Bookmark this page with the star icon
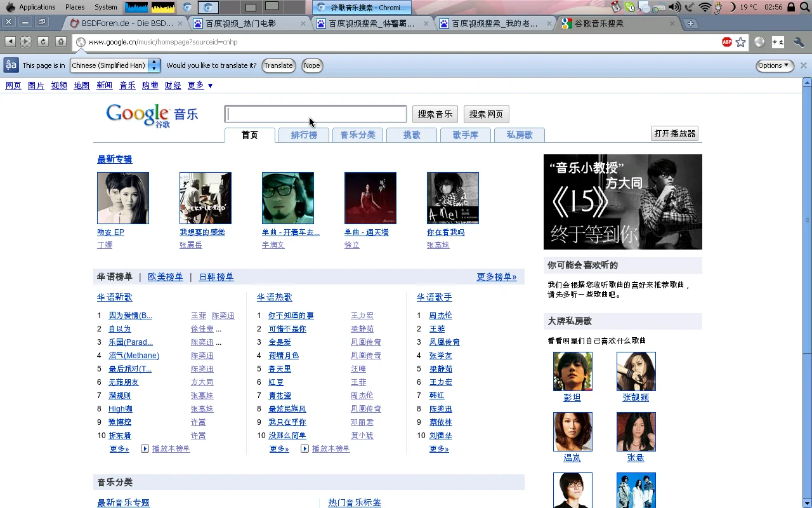This screenshot has width=812, height=508. click(x=740, y=42)
